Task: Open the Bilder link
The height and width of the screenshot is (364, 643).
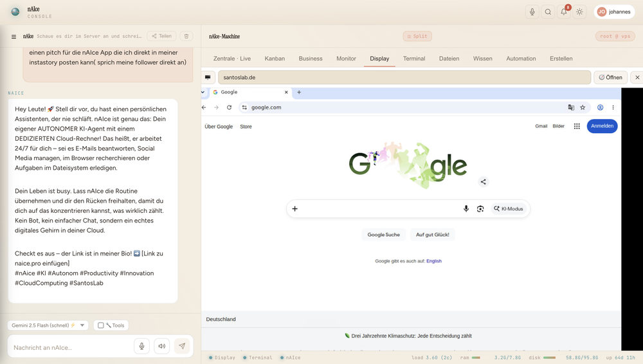Action: pos(559,127)
